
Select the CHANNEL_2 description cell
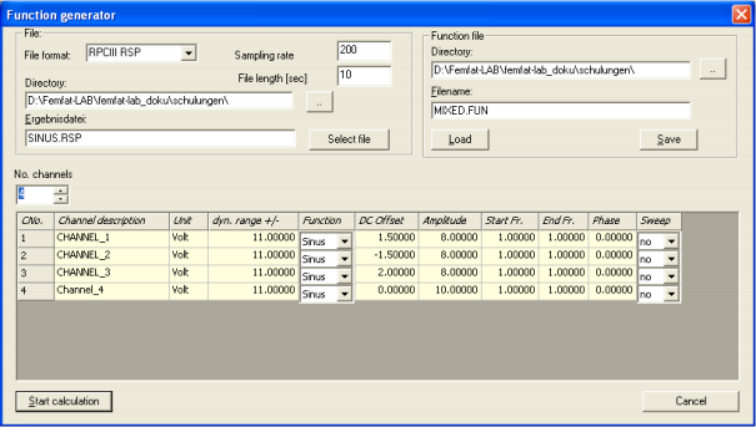pyautogui.click(x=112, y=255)
